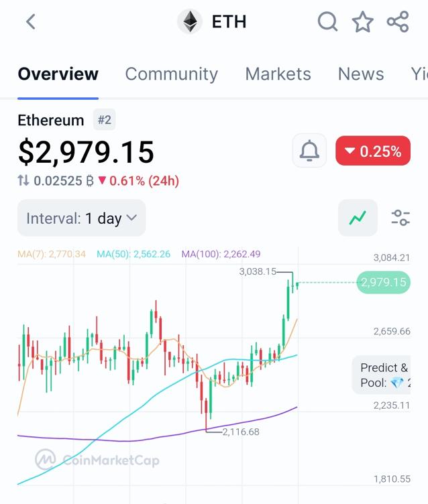
Task: Open search with the magnifier icon
Action: tap(327, 22)
